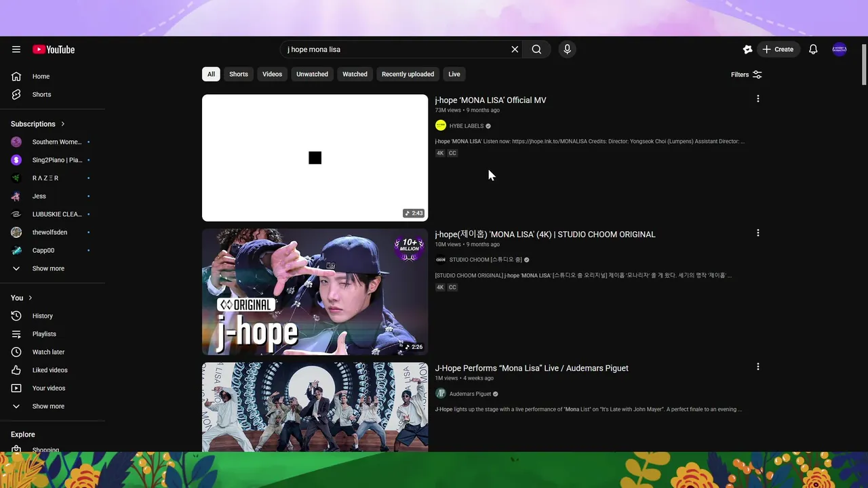Viewport: 868px width, 488px height.
Task: Click the Your videos play icon
Action: click(x=16, y=388)
